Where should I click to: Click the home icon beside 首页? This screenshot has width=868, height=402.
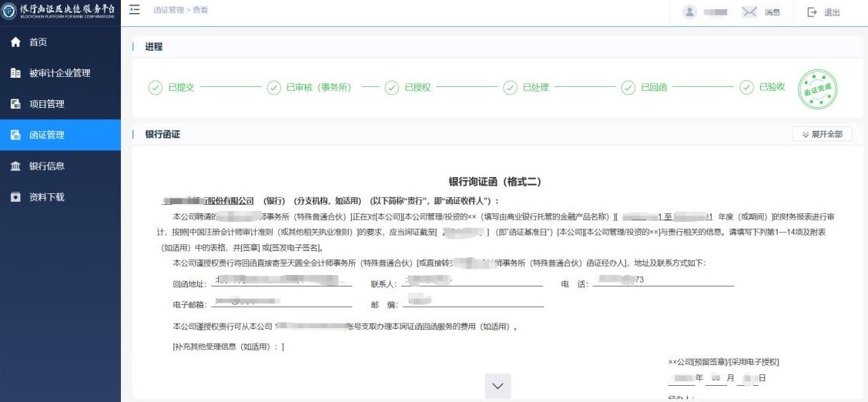click(x=15, y=42)
